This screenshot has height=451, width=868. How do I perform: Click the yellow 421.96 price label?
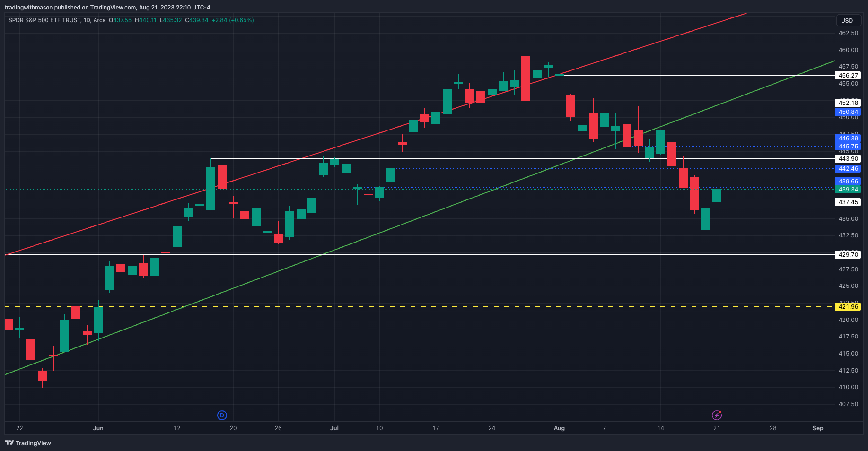pos(848,307)
